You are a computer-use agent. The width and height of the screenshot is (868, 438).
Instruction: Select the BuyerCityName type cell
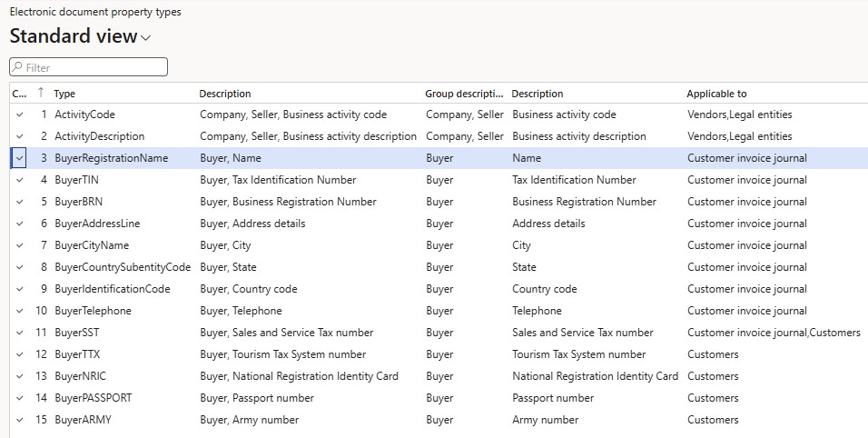point(92,245)
